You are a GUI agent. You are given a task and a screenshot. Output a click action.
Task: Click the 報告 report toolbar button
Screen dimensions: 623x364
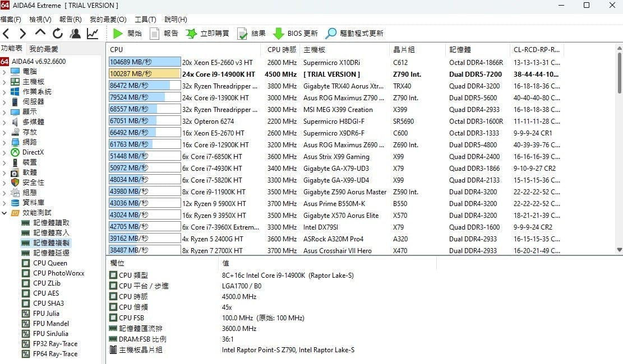pyautogui.click(x=164, y=34)
